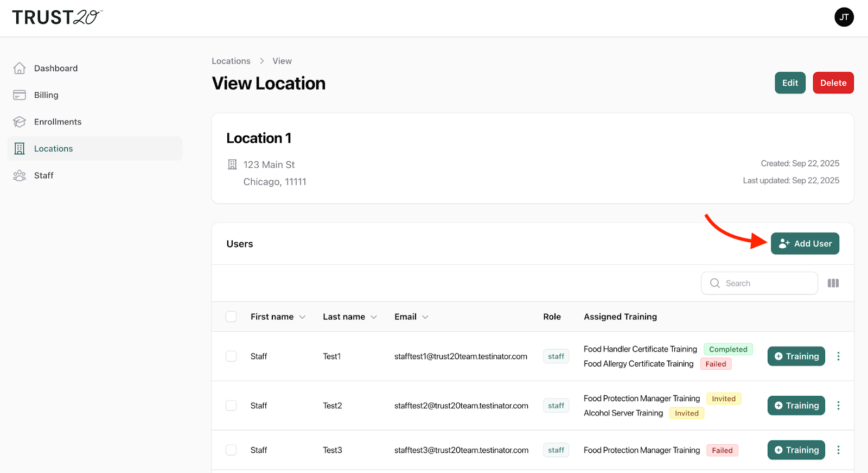The height and width of the screenshot is (473, 868).
Task: Go to Enrollments in the sidebar
Action: point(58,122)
